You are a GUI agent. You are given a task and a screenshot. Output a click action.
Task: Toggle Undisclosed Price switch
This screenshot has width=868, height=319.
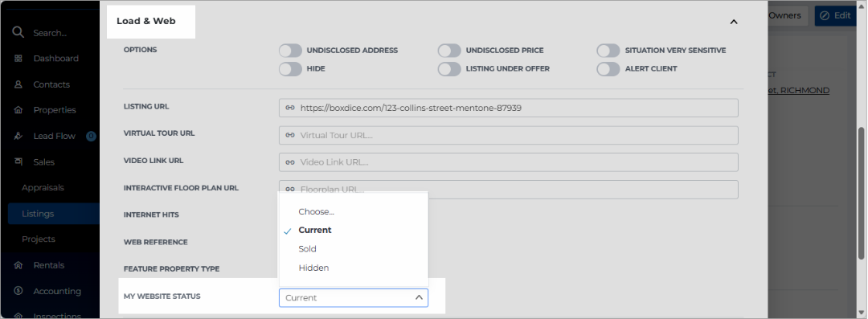click(449, 51)
